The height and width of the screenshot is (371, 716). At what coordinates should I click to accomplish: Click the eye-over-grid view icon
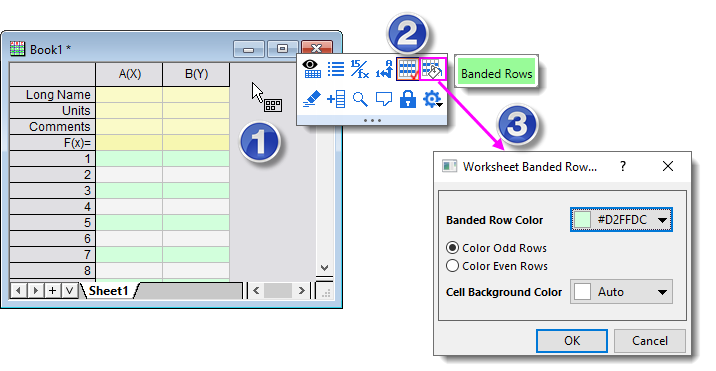tap(312, 69)
